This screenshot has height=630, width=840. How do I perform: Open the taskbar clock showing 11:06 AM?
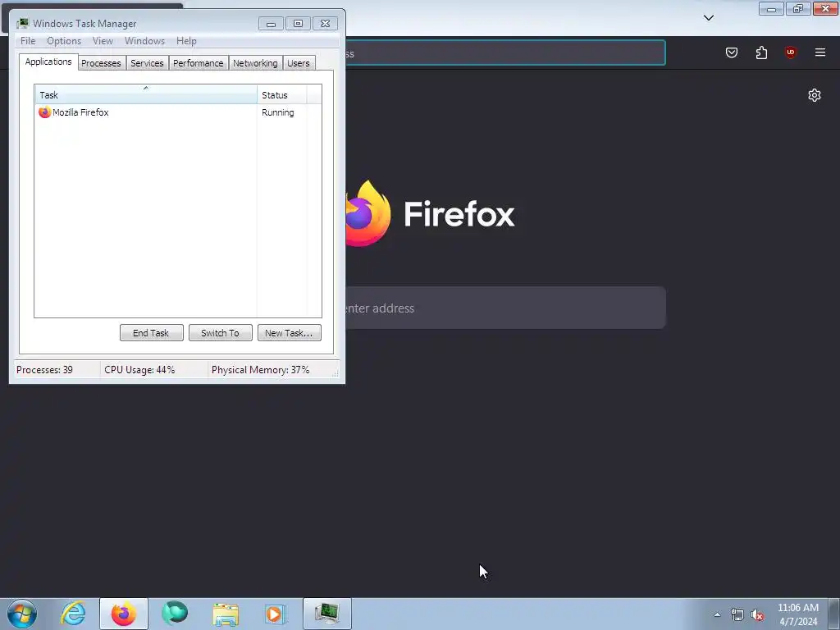(x=798, y=614)
